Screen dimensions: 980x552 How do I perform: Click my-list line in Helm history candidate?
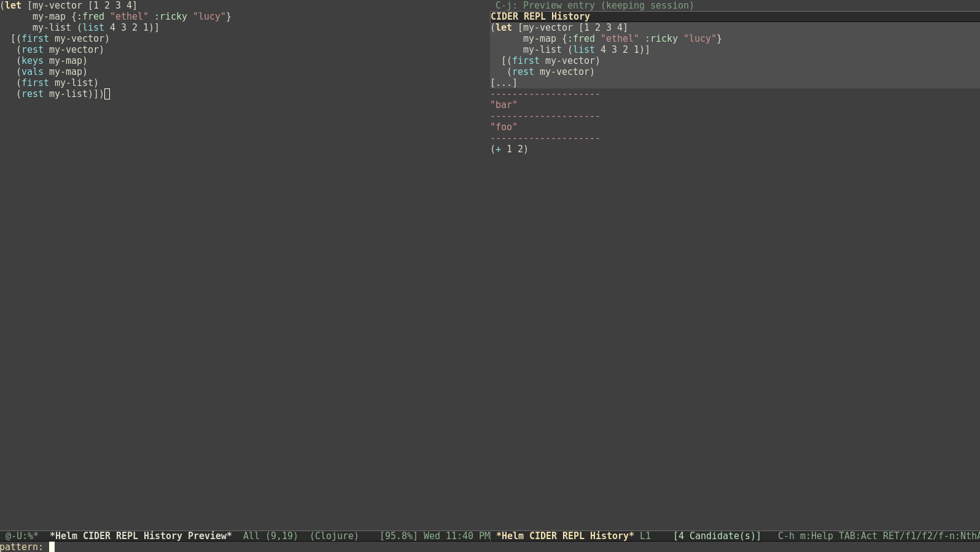click(x=586, y=50)
